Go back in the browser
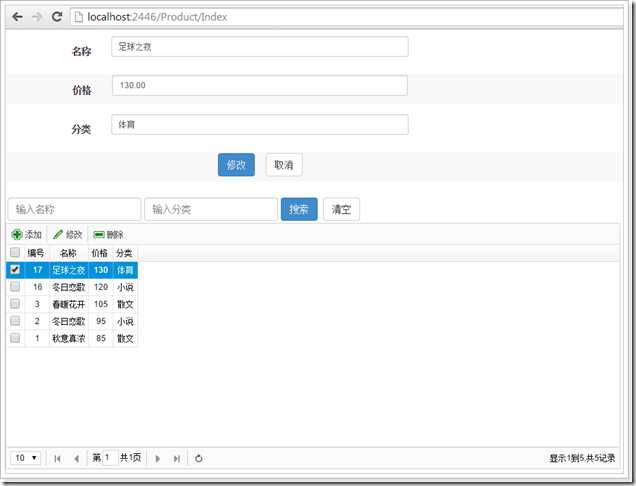 (x=17, y=17)
